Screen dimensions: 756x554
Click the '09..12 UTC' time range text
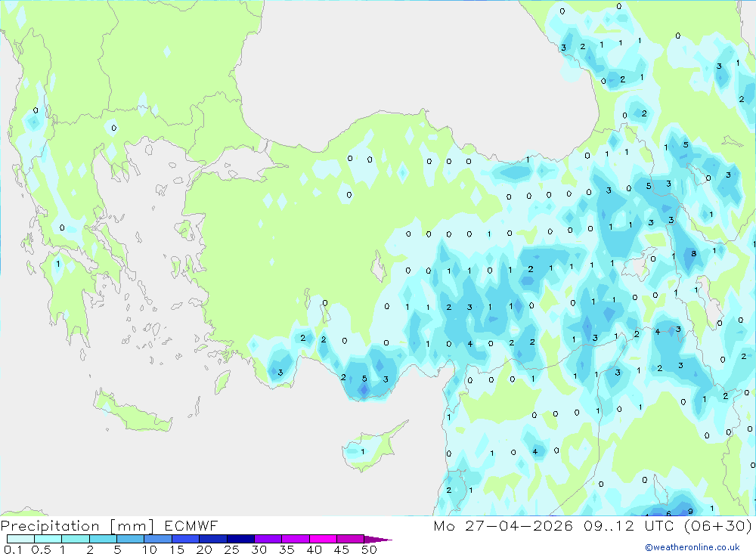628,525
